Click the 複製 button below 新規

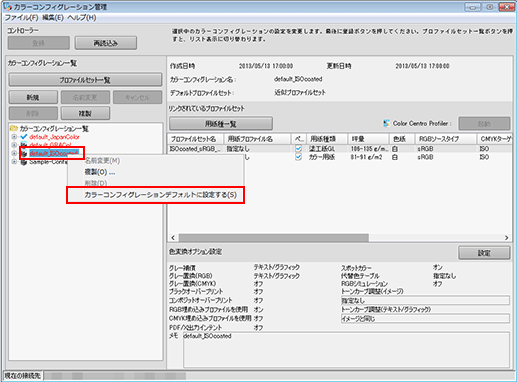coord(85,113)
